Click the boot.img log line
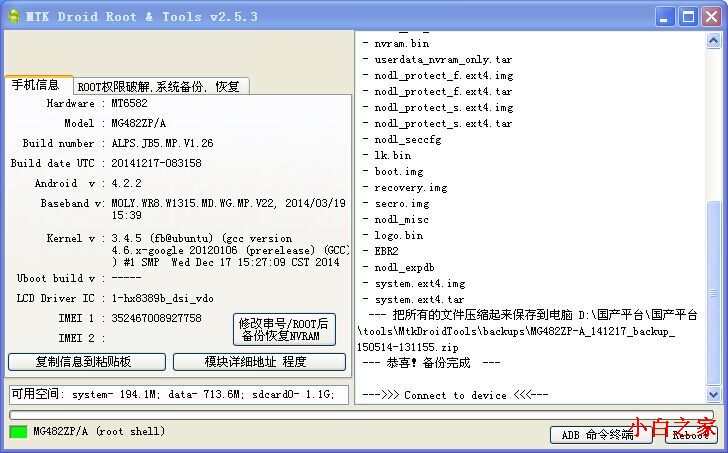Screen dimensions: 728x453 coord(393,171)
